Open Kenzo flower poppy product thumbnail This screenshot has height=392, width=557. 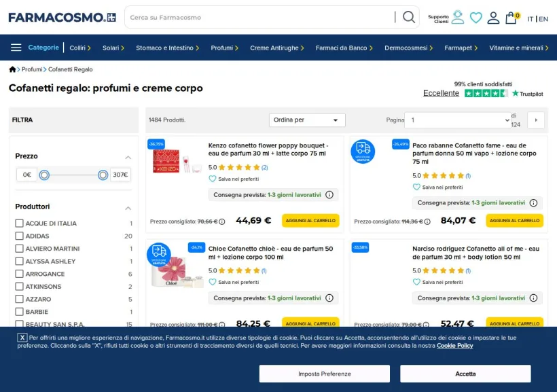(x=177, y=162)
